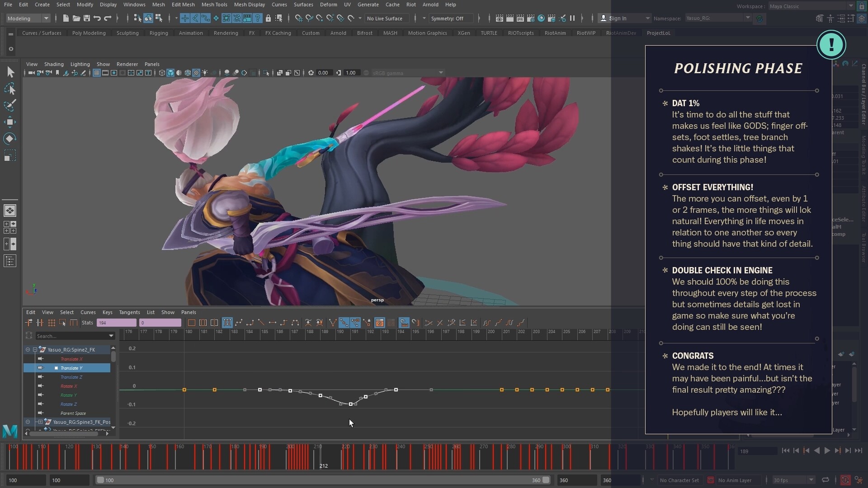Click the Lattice Deform Keys tool icon
The height and width of the screenshot is (488, 868).
(52, 323)
